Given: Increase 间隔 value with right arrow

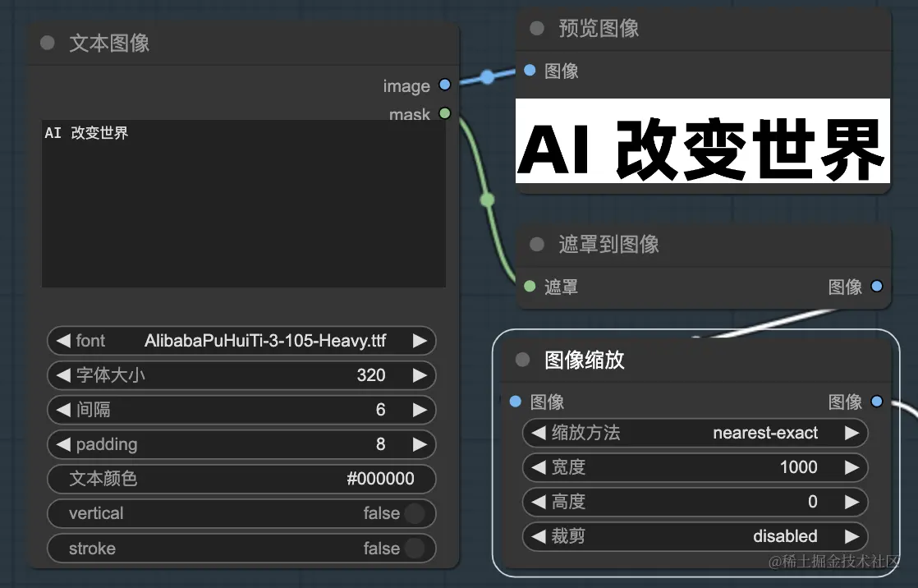Looking at the screenshot, I should pos(420,409).
